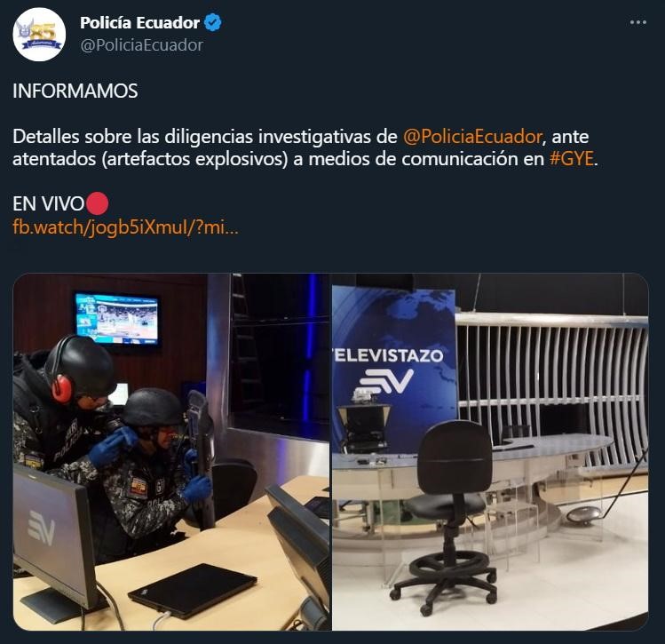Click the EN VIVO text line

pyautogui.click(x=60, y=203)
